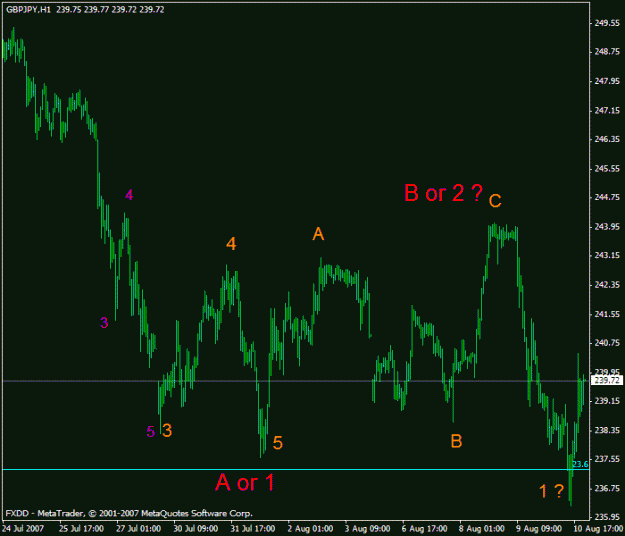The height and width of the screenshot is (536, 625).
Task: Click the "8 Aug 01:00" time label
Action: pyautogui.click(x=482, y=529)
